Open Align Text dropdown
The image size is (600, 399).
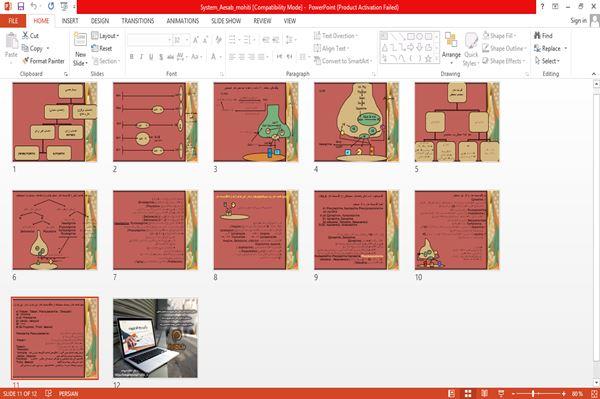pyautogui.click(x=331, y=48)
